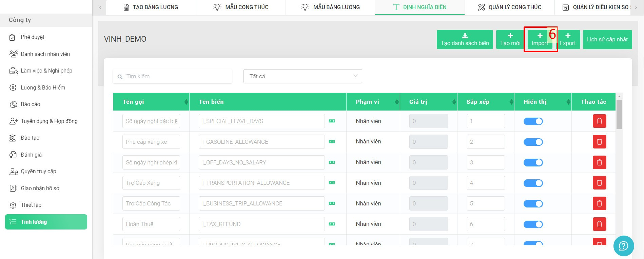The height and width of the screenshot is (259, 644).
Task: Click Tạo mới button
Action: click(510, 39)
